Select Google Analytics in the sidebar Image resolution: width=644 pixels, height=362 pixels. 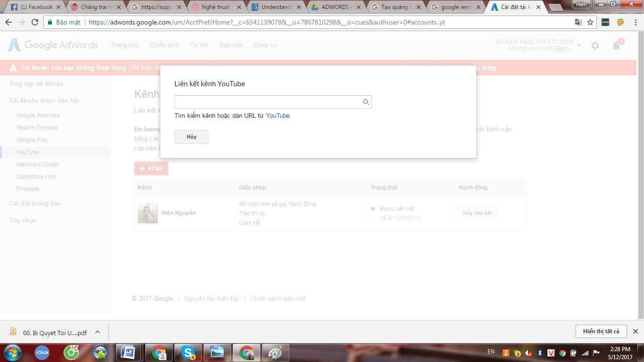point(38,115)
